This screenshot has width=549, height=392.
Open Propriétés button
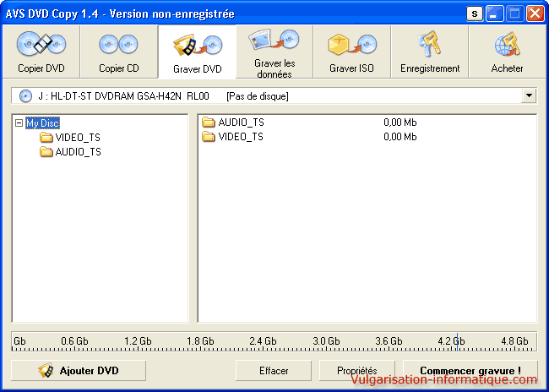tap(357, 371)
